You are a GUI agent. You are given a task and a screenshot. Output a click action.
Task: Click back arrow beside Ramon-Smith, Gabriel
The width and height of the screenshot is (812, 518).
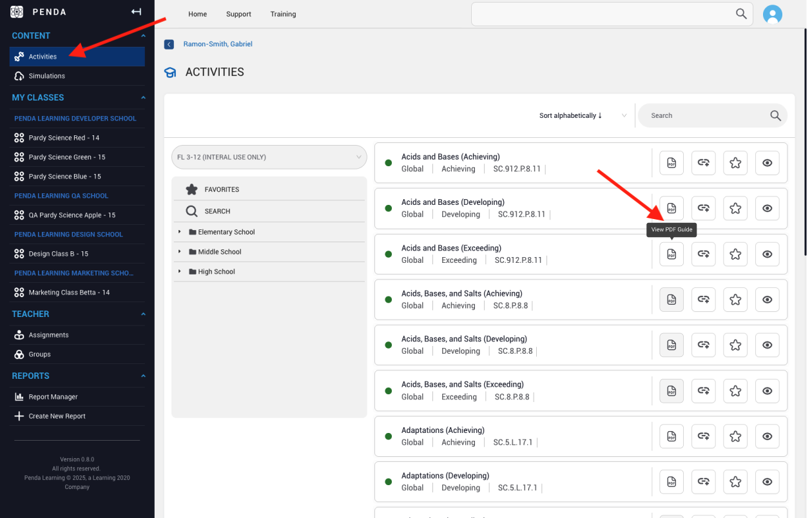pyautogui.click(x=169, y=44)
